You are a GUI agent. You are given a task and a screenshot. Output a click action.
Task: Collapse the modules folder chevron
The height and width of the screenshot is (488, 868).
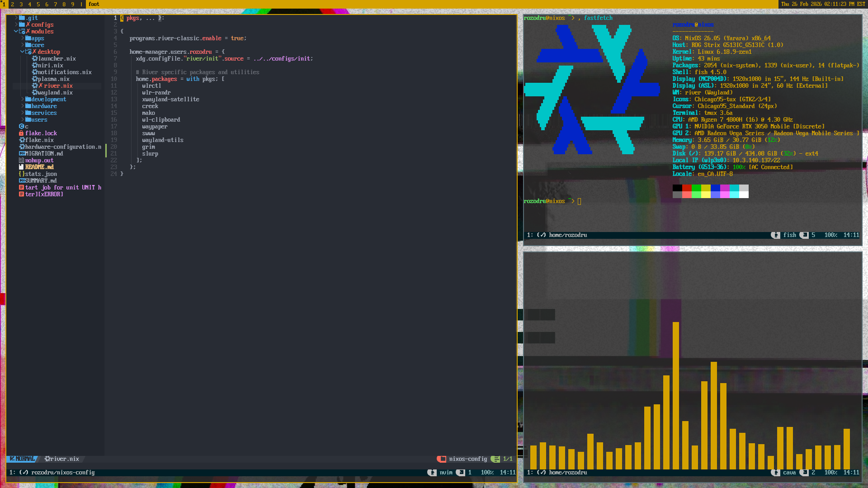[x=16, y=32]
